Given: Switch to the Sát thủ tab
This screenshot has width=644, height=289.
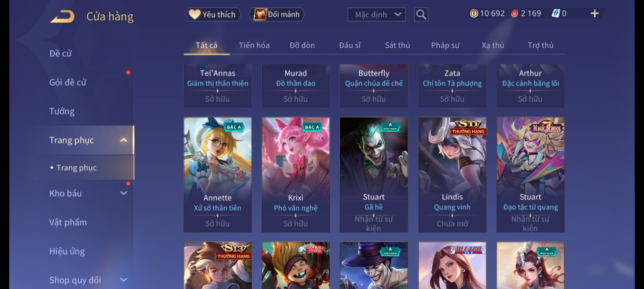Looking at the screenshot, I should pos(397,45).
